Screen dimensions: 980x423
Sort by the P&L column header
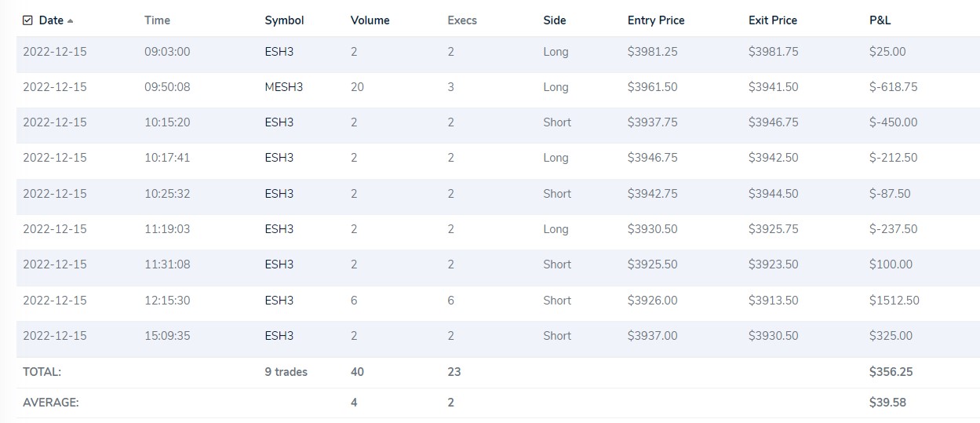tap(880, 20)
